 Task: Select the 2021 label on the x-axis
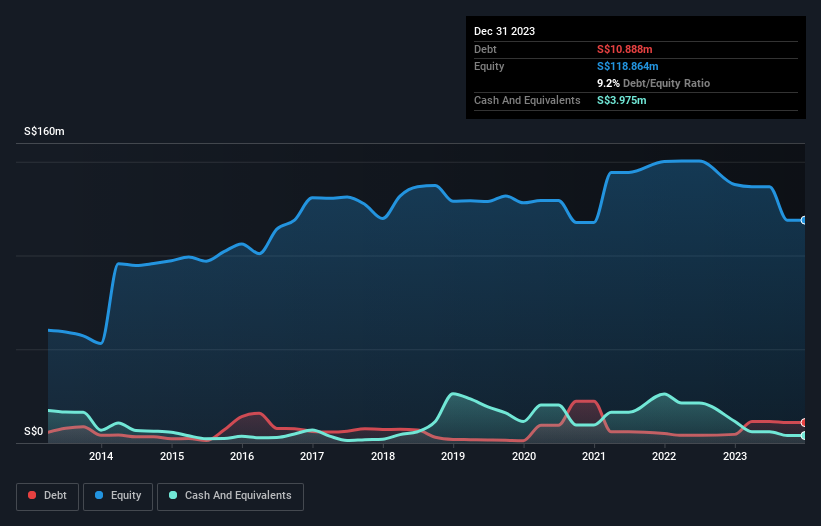coord(594,457)
